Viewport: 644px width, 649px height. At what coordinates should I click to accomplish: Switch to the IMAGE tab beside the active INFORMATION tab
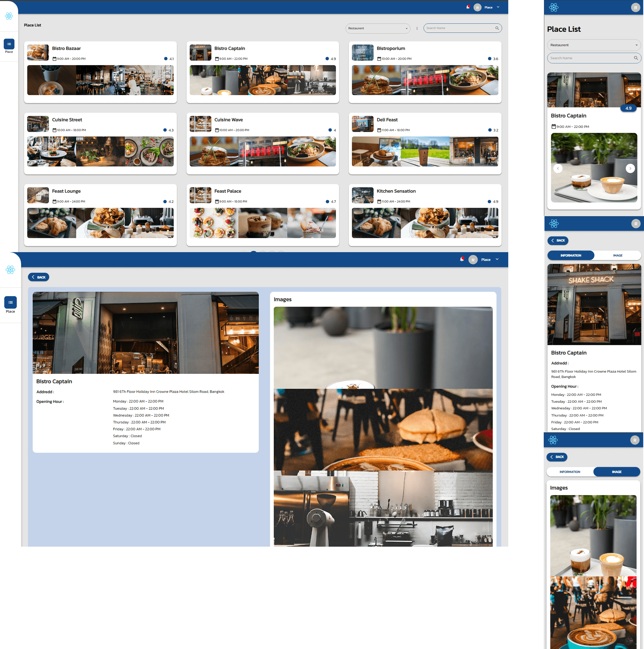pos(617,255)
